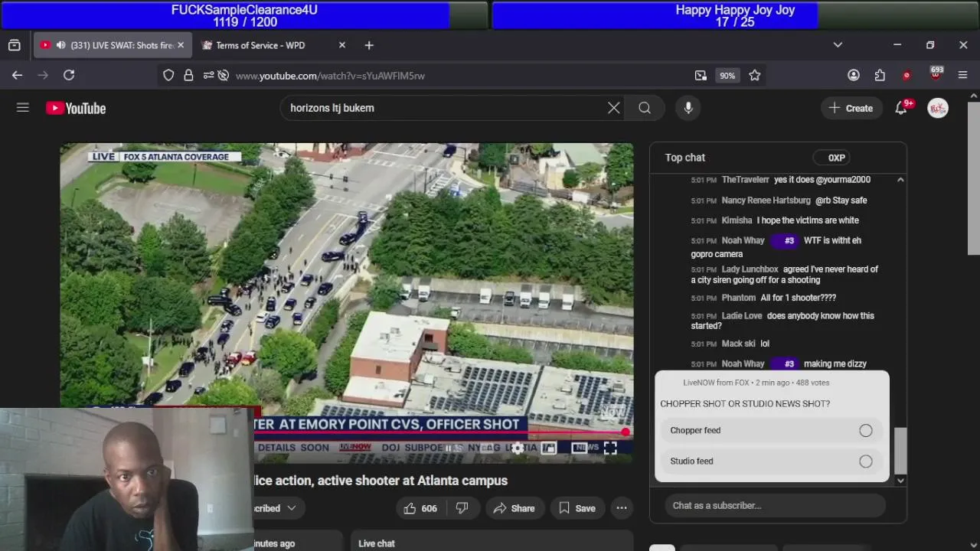The height and width of the screenshot is (551, 980).
Task: Open Firefox tab overview icon
Action: [14, 45]
